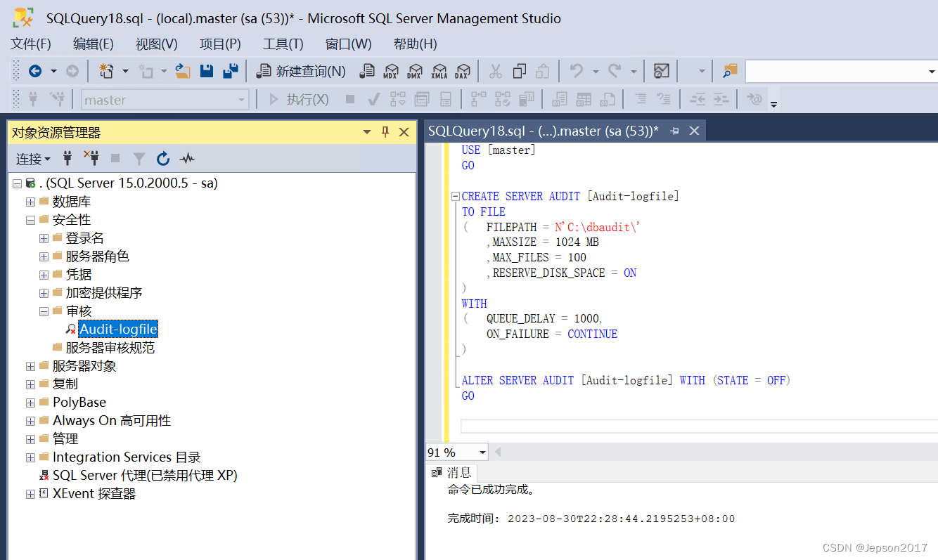Open the 视图(V) menu
The image size is (938, 560).
point(157,44)
